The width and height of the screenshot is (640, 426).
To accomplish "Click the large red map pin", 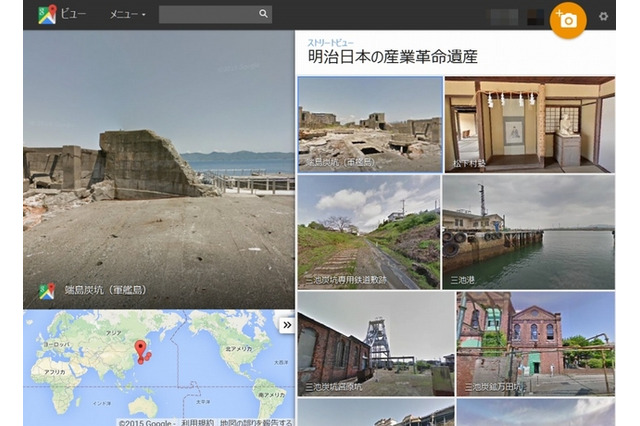I will click(141, 350).
